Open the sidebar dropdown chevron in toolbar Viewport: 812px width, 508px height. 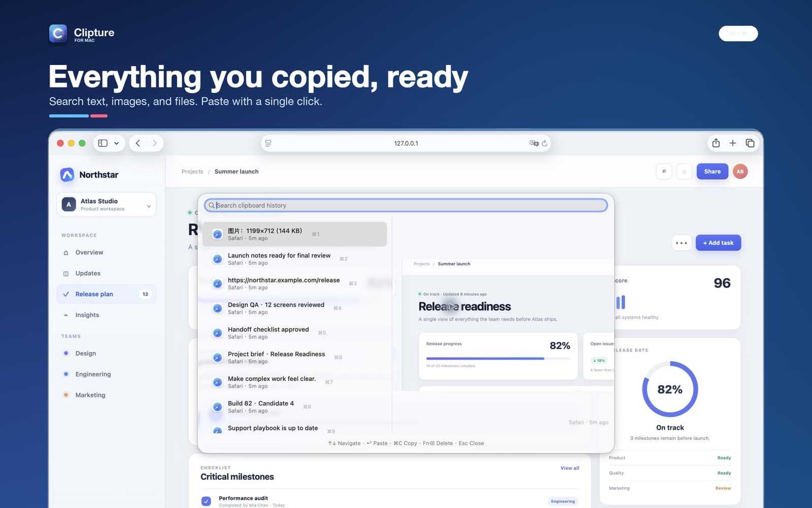click(x=117, y=143)
